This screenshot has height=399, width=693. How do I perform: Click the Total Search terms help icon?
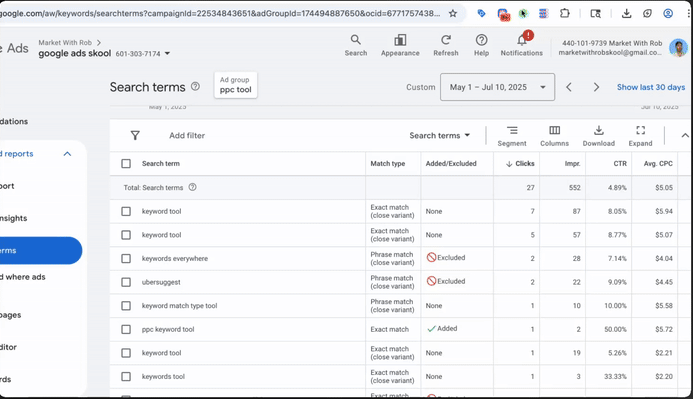(x=192, y=187)
